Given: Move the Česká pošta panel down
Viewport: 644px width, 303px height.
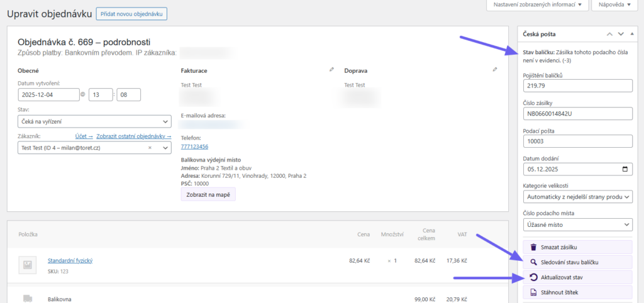Looking at the screenshot, I should pos(621,34).
